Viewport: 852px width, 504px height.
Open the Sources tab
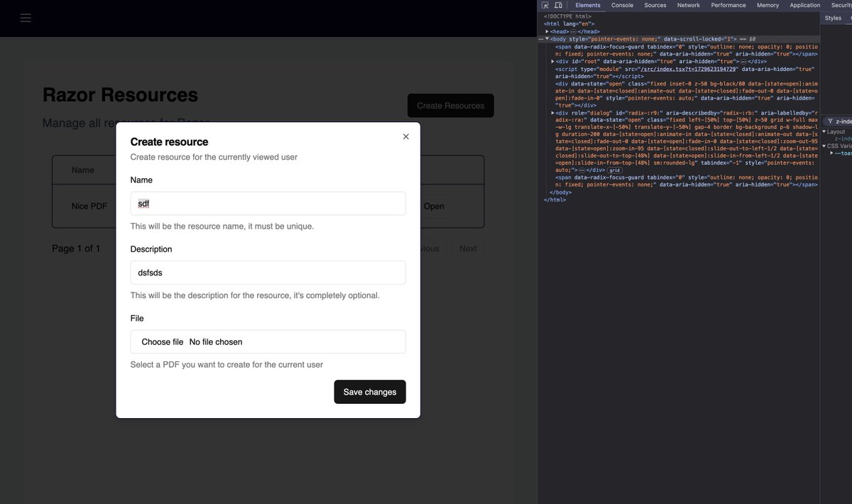pyautogui.click(x=655, y=5)
